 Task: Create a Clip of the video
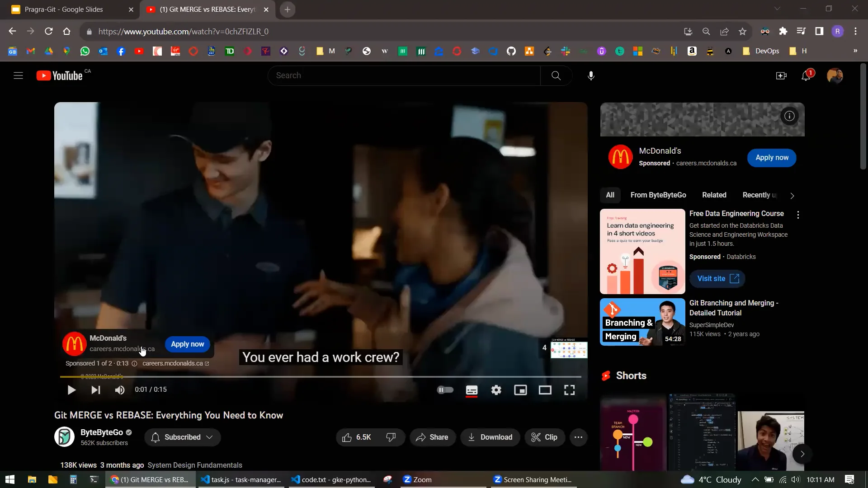[x=545, y=437]
